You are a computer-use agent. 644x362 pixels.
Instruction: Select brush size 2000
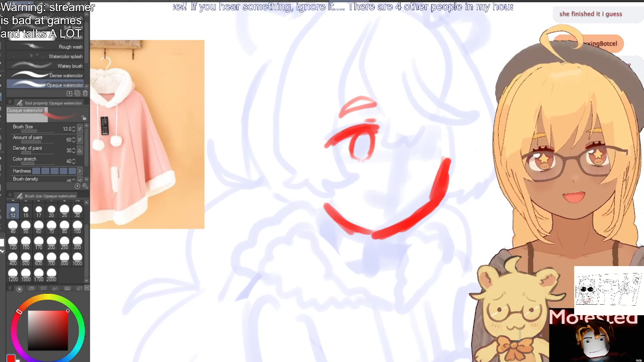click(x=51, y=276)
